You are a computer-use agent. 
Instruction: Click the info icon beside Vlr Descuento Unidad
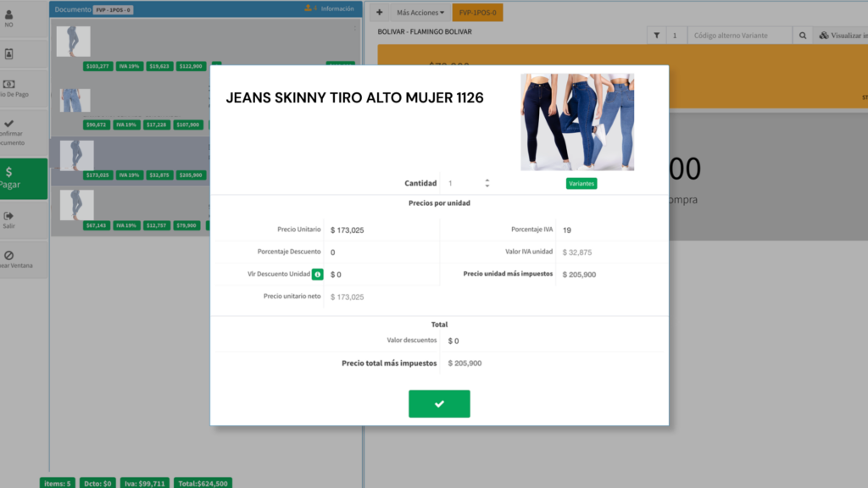[317, 274]
